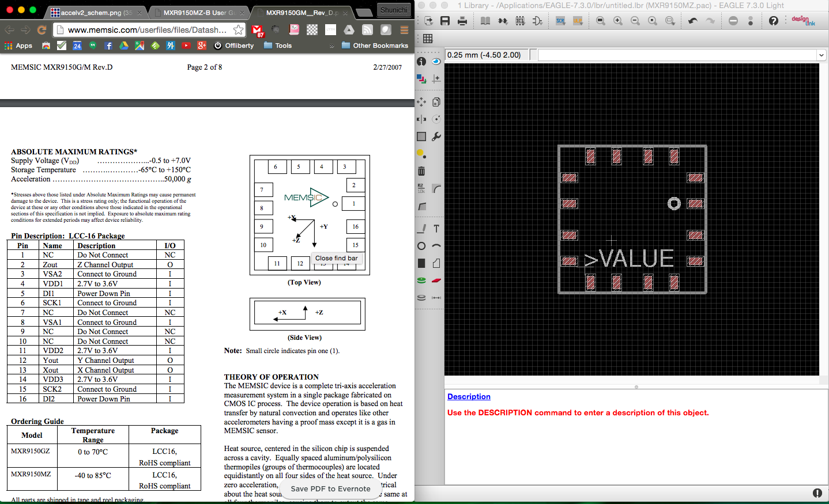
Task: Select the Mark tool
Action: [x=436, y=79]
